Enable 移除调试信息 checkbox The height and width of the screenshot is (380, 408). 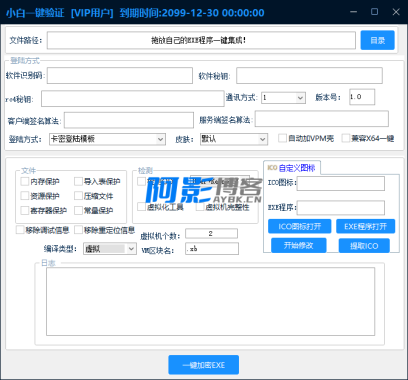click(20, 230)
